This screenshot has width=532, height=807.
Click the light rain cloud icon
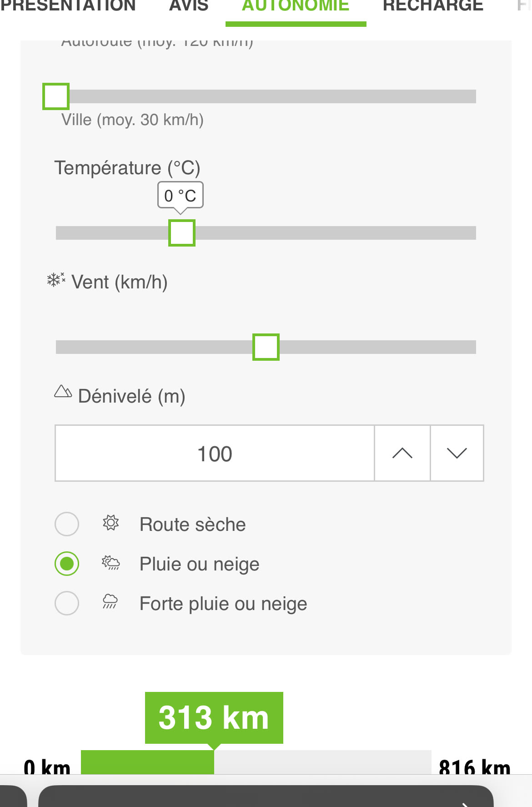(x=110, y=563)
